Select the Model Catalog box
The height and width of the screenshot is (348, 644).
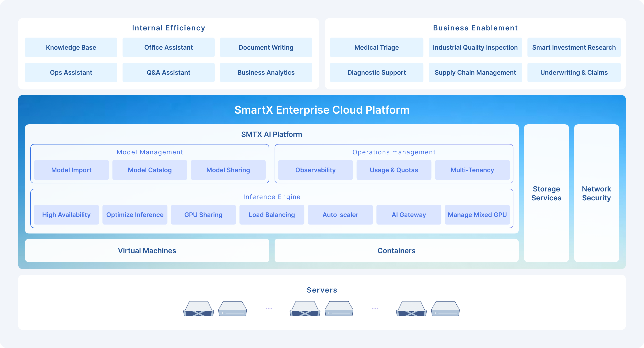click(150, 170)
